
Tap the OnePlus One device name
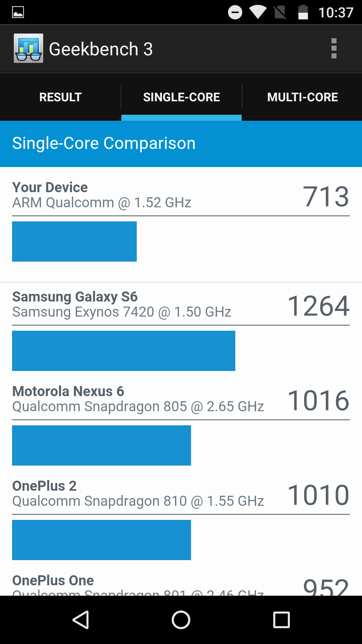click(x=53, y=580)
